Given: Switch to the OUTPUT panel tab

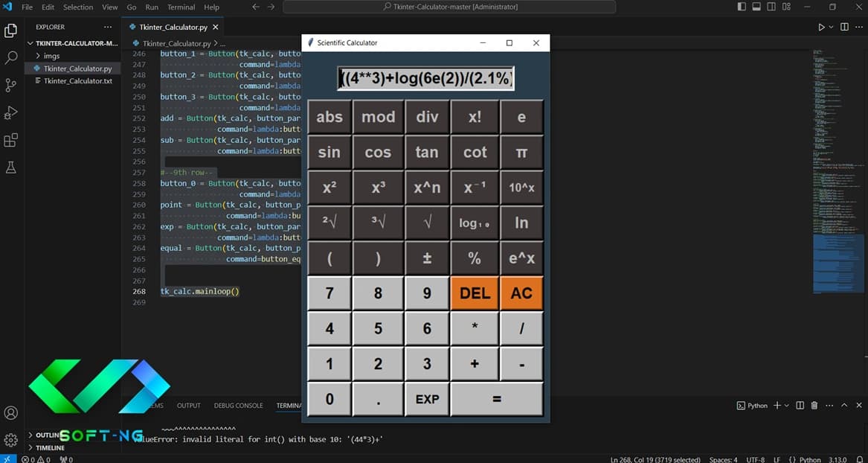Looking at the screenshot, I should (x=189, y=406).
